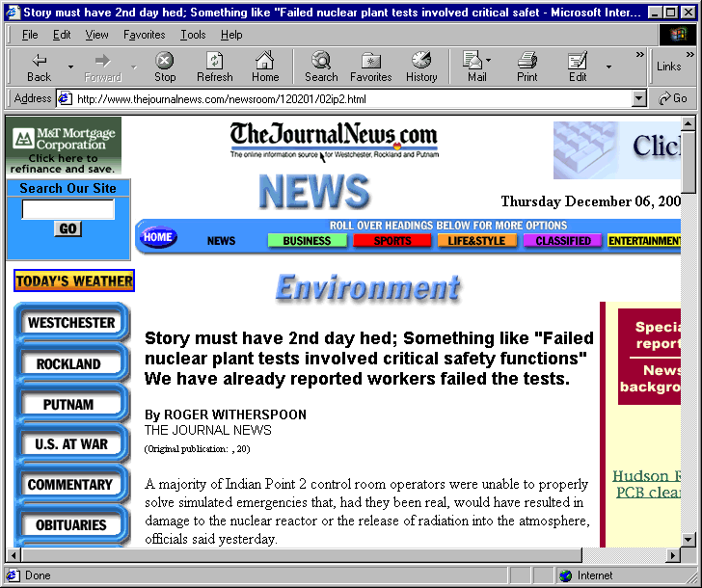Click the keyboard banner ad

(617, 150)
